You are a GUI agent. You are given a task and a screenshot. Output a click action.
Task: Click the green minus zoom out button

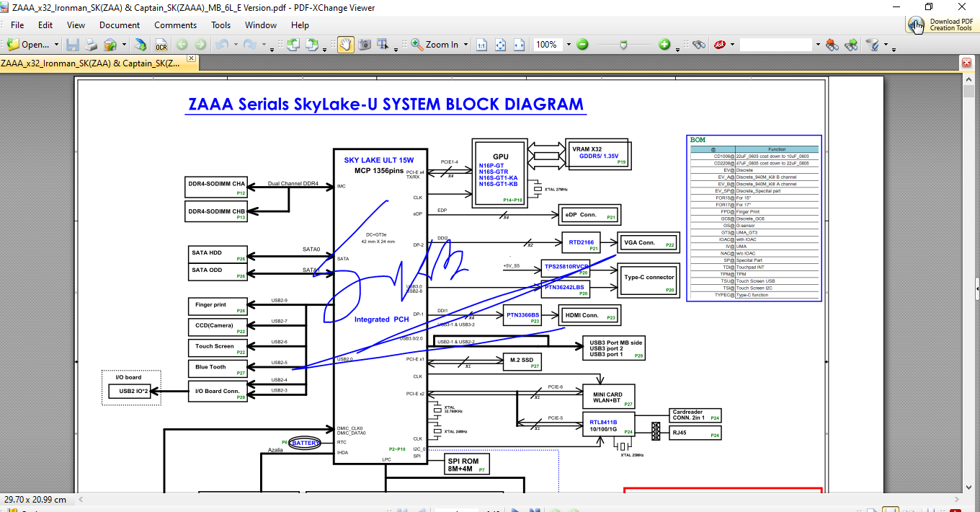(582, 45)
